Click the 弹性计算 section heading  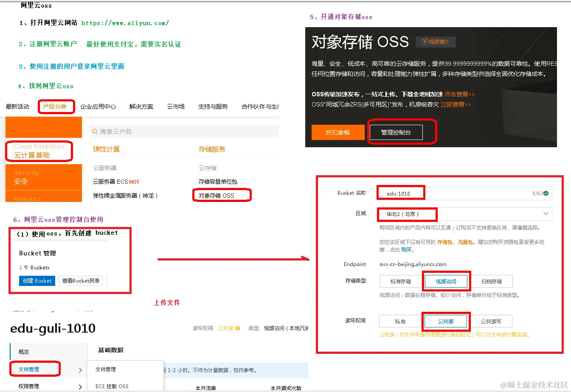[106, 149]
